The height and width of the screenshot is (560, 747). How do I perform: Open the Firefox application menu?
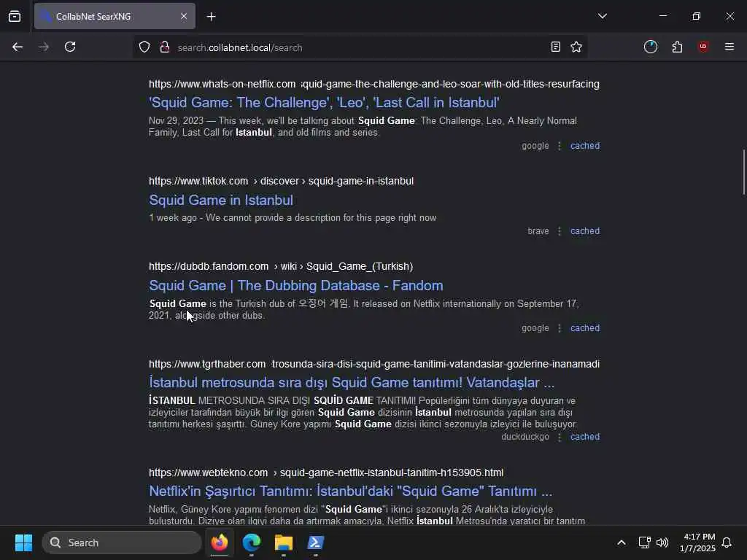pos(729,47)
